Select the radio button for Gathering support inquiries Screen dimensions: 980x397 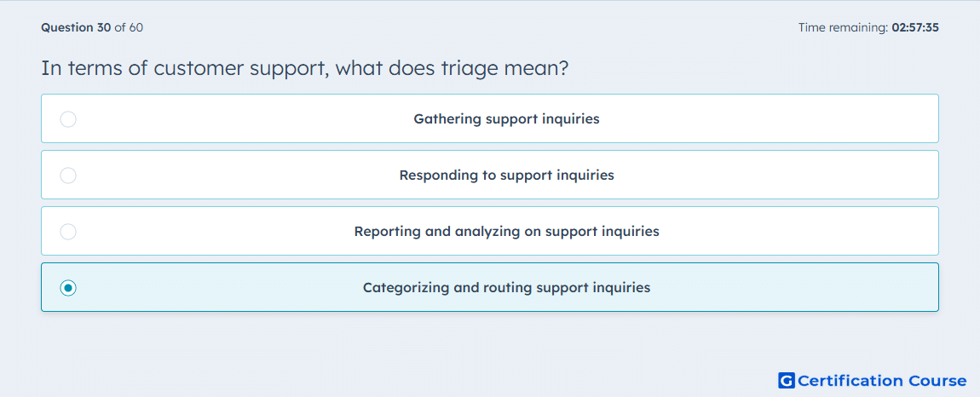click(x=68, y=118)
